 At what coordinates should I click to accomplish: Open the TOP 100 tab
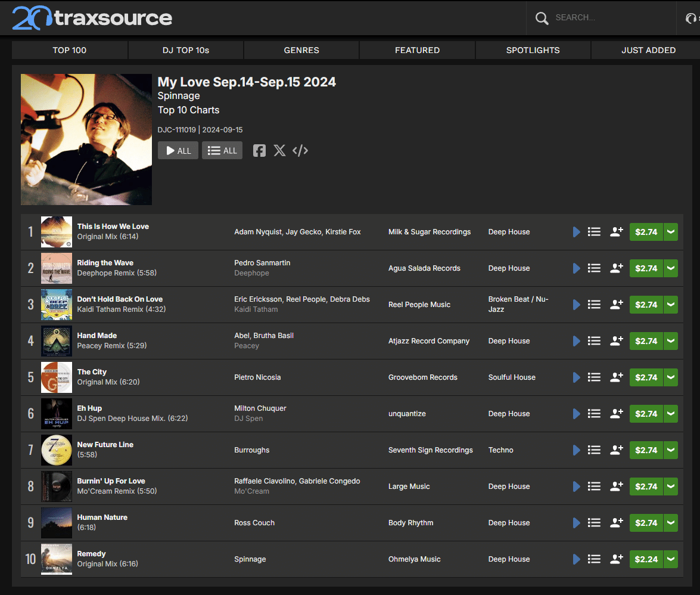70,50
